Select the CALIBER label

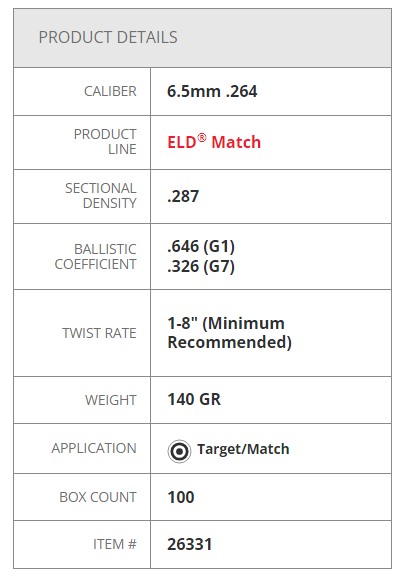[x=110, y=91]
